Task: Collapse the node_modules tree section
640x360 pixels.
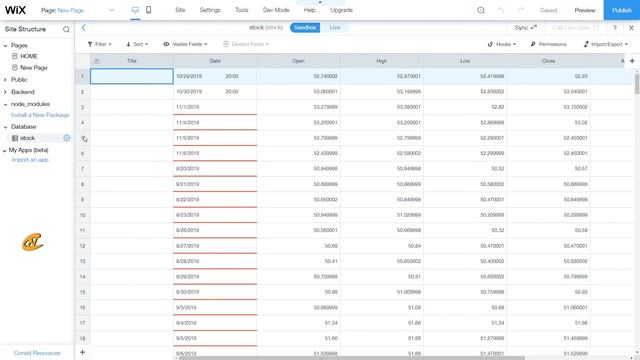Action: click(5, 104)
